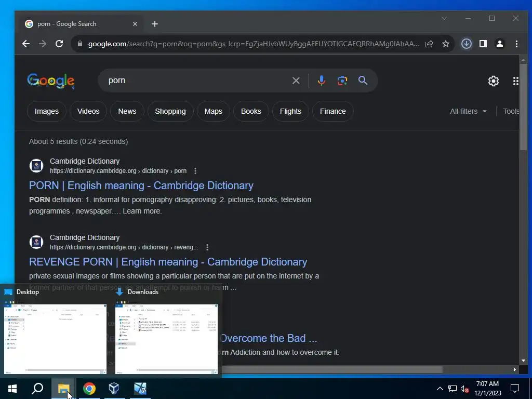The image size is (532, 399).
Task: Open the PORN English meaning Cambridge link
Action: click(141, 185)
